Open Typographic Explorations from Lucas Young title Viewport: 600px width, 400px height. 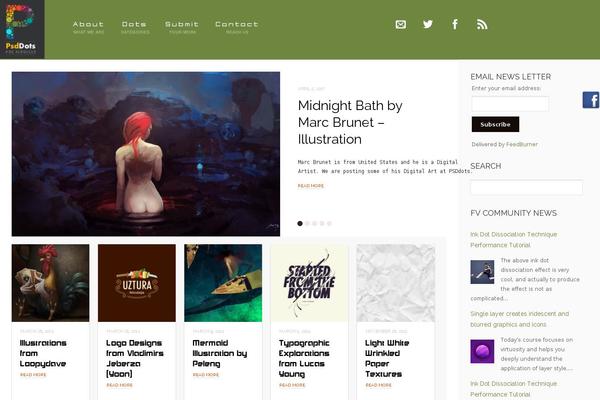(x=304, y=358)
